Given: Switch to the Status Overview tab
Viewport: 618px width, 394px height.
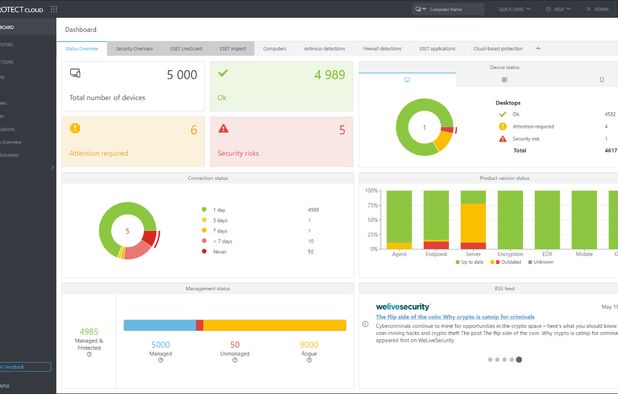Looking at the screenshot, I should tap(82, 49).
